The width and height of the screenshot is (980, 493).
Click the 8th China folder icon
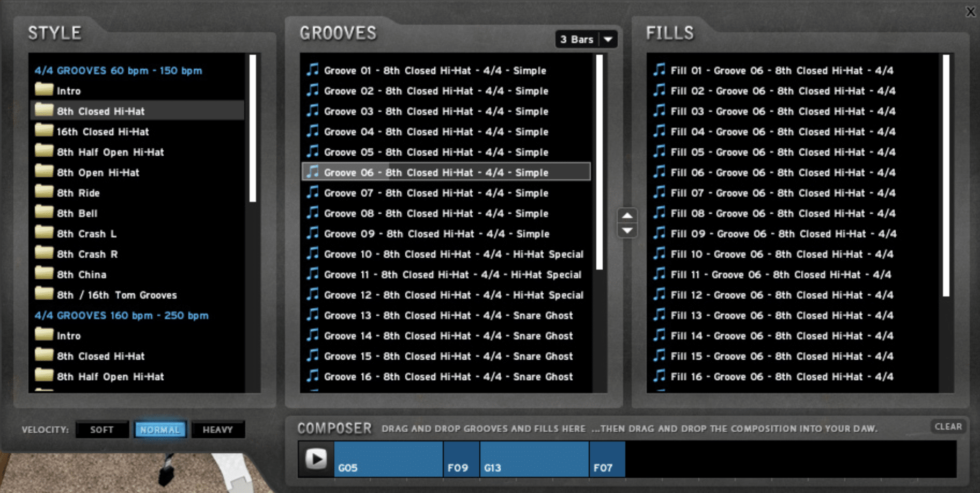point(44,274)
